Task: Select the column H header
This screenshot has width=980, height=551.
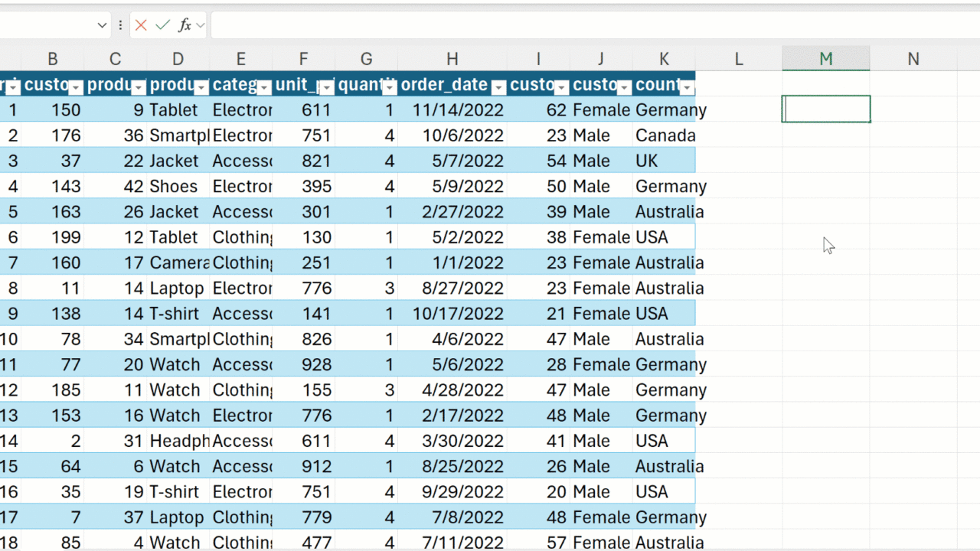Action: pyautogui.click(x=452, y=59)
